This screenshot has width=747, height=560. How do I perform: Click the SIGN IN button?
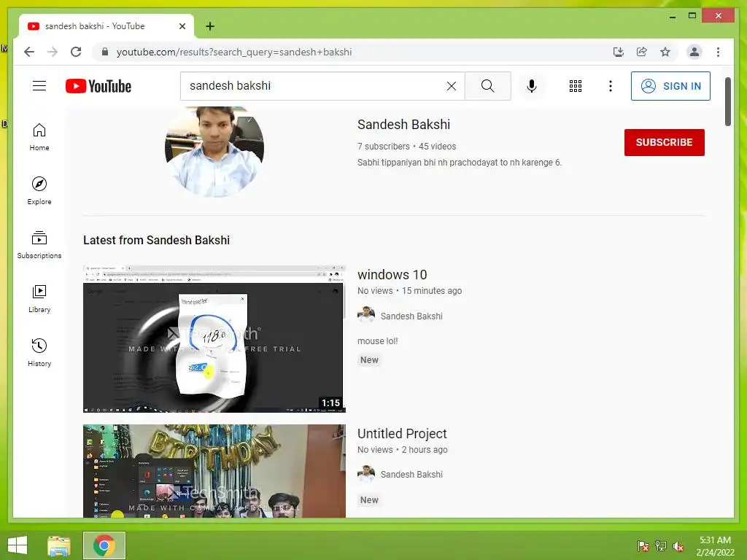tap(670, 86)
